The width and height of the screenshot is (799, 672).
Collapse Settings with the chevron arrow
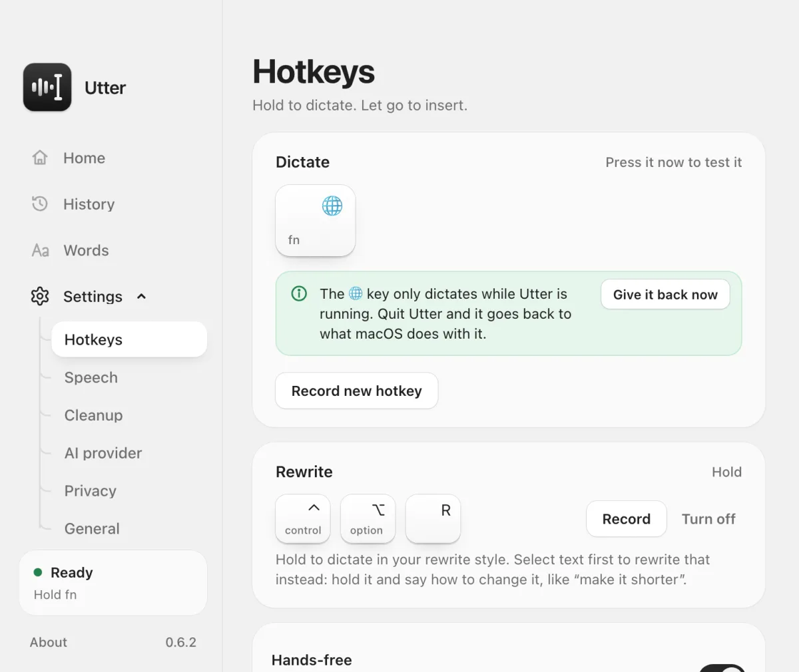[x=141, y=297]
